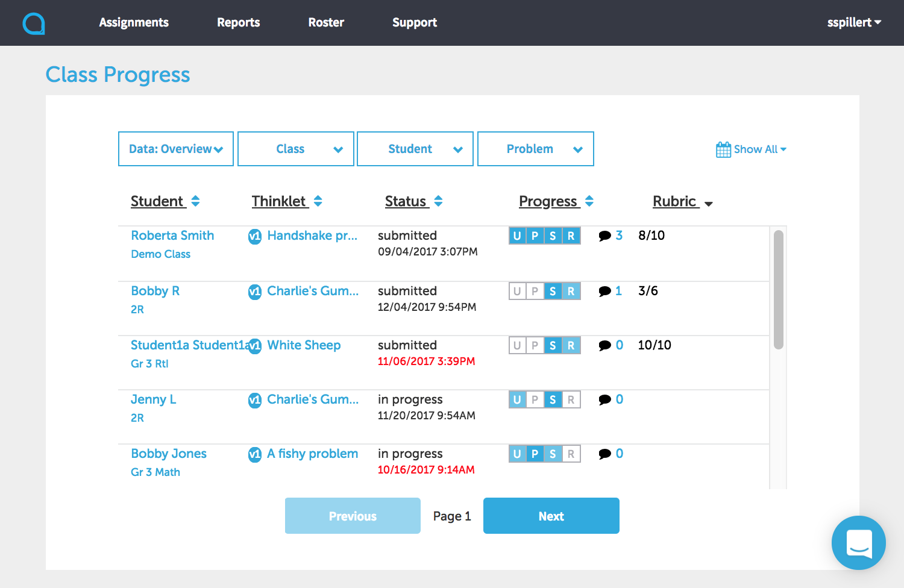Click the S progress box on White Sheep row

click(553, 345)
